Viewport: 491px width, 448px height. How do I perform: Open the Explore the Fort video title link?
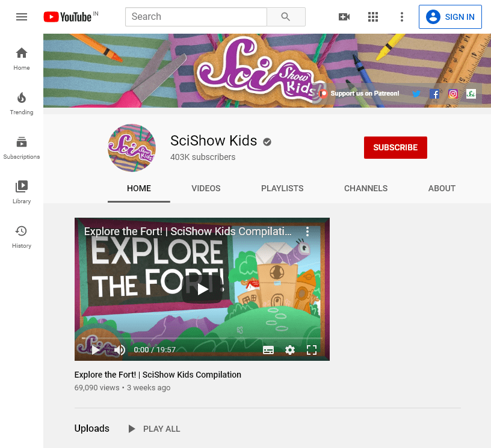pyautogui.click(x=158, y=375)
